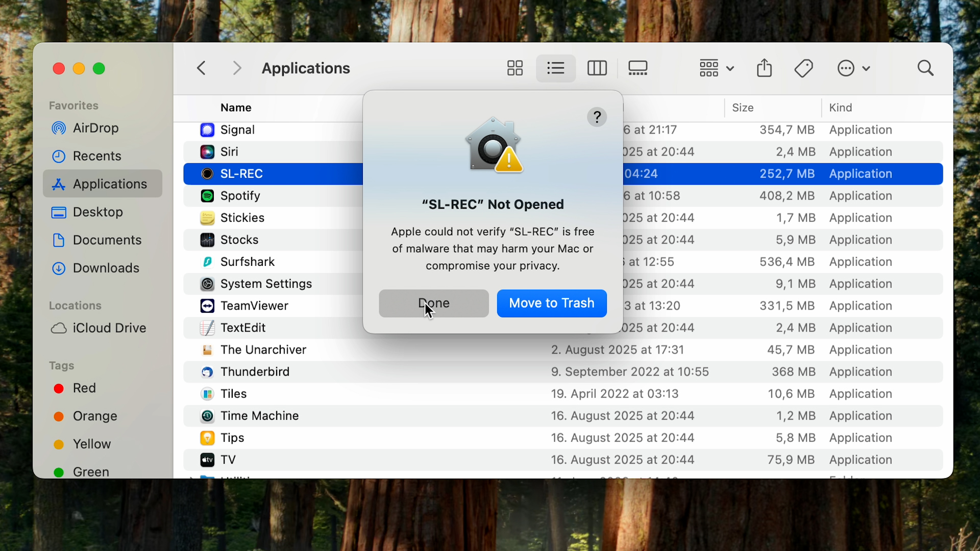Image resolution: width=980 pixels, height=551 pixels.
Task: Select the Thunderbird app icon
Action: (x=207, y=372)
